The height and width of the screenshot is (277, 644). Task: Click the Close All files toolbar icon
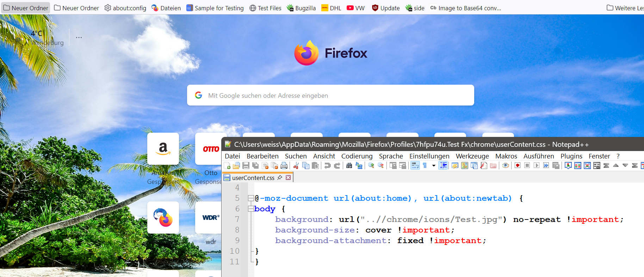274,165
